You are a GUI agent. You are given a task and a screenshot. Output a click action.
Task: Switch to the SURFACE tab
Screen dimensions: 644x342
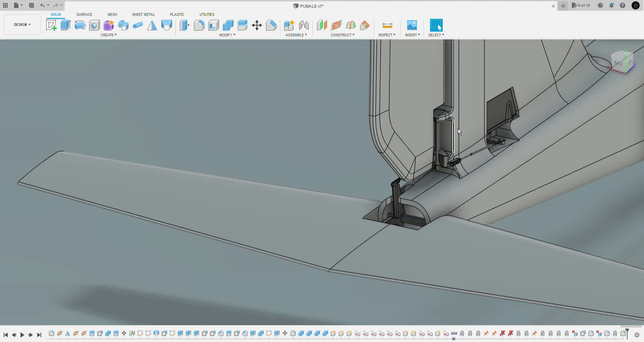[x=84, y=14]
